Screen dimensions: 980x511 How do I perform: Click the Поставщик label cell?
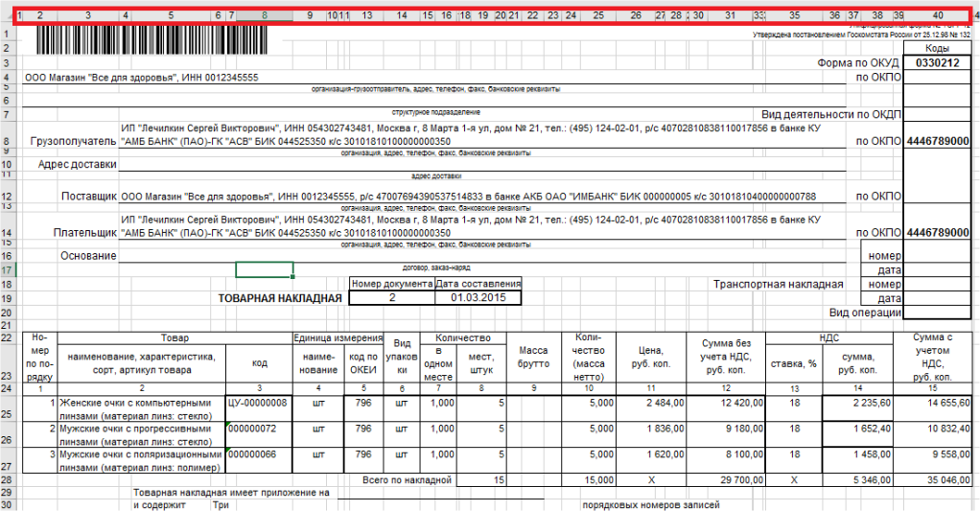89,197
